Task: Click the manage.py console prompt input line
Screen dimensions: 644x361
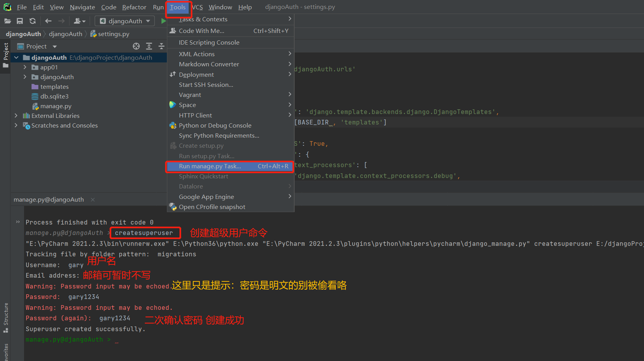Action: coord(334,340)
